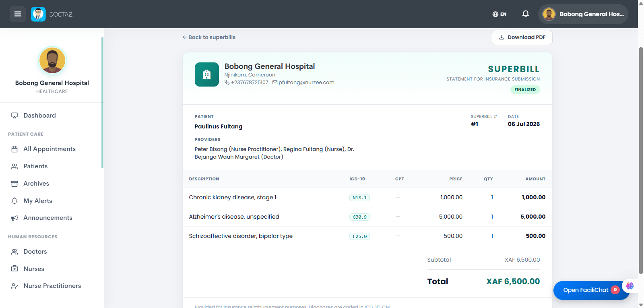Click the sidebar hospital avatar picture

click(x=52, y=60)
